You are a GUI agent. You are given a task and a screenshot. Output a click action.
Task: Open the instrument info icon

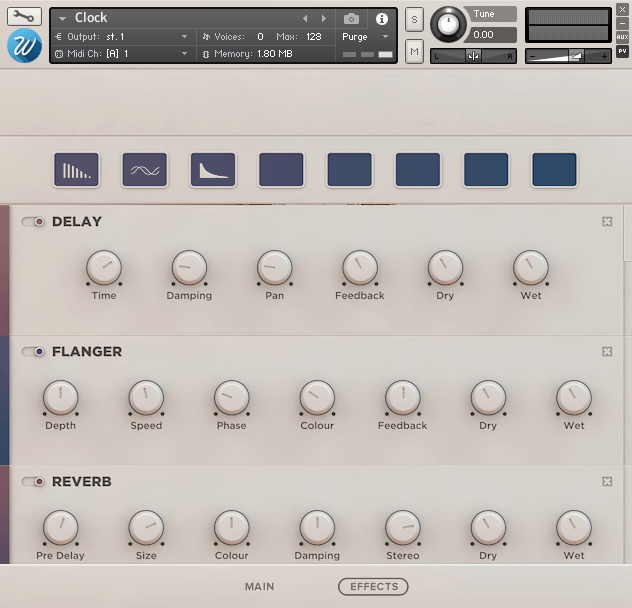[381, 19]
